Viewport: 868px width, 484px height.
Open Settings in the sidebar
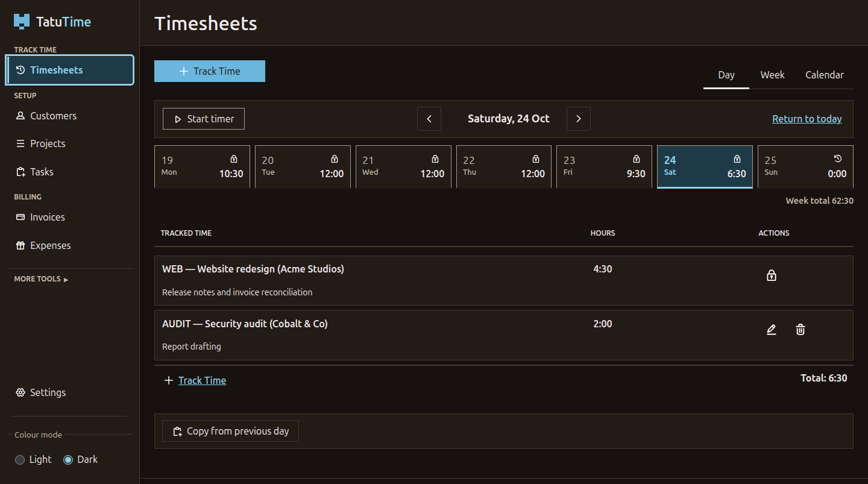[x=70, y=392]
